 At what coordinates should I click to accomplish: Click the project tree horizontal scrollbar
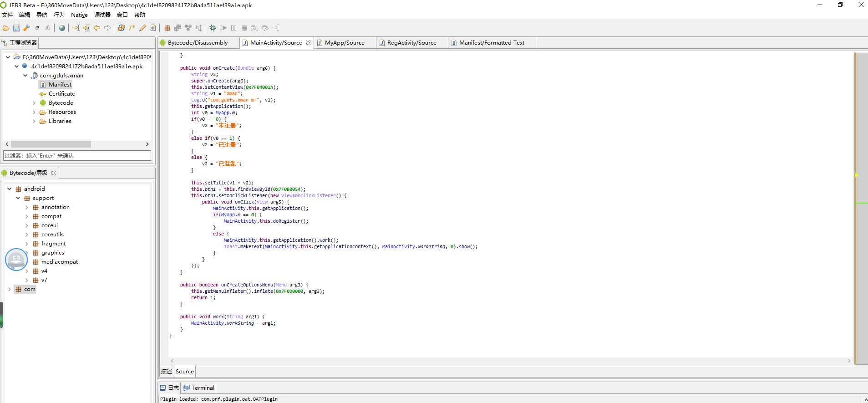pos(51,144)
